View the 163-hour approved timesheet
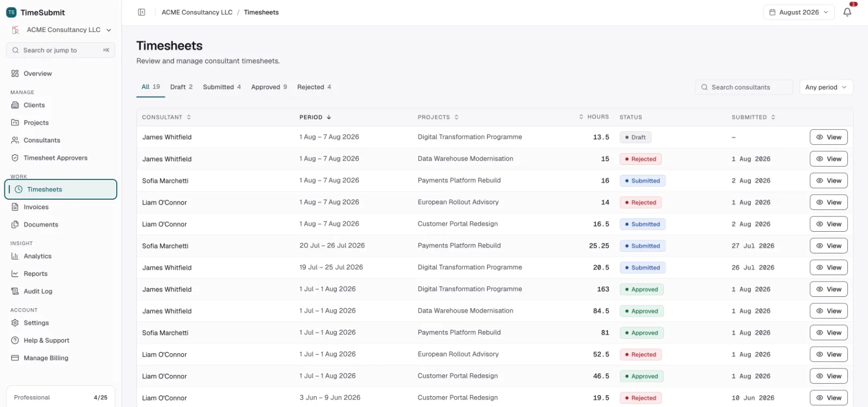Image resolution: width=868 pixels, height=407 pixels. [x=828, y=289]
